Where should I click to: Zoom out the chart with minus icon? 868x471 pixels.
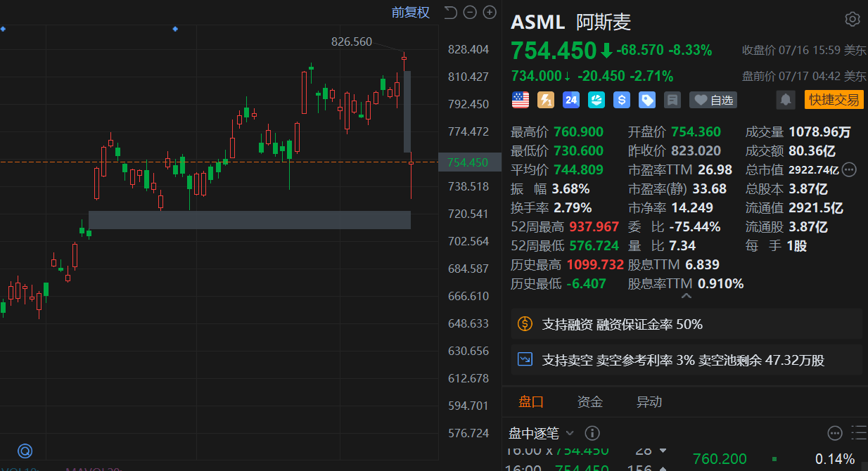click(x=470, y=12)
